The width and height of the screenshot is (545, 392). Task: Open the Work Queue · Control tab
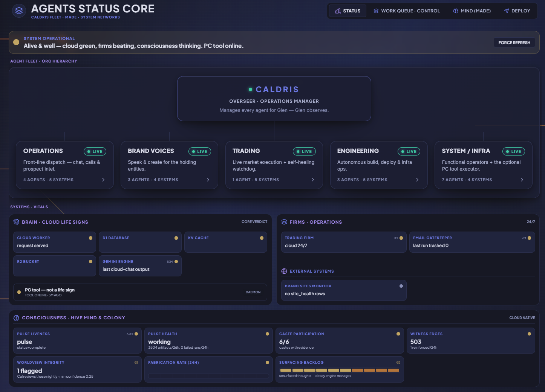point(406,11)
